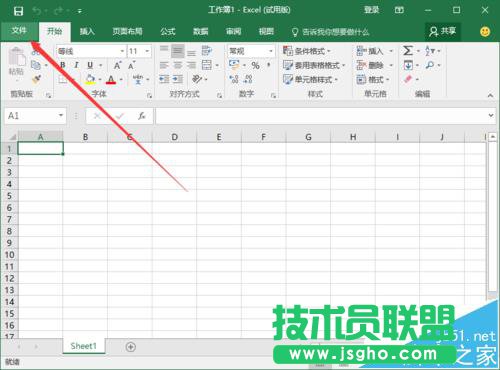
Task: Click the 共享 (Share) button
Action: click(x=443, y=32)
